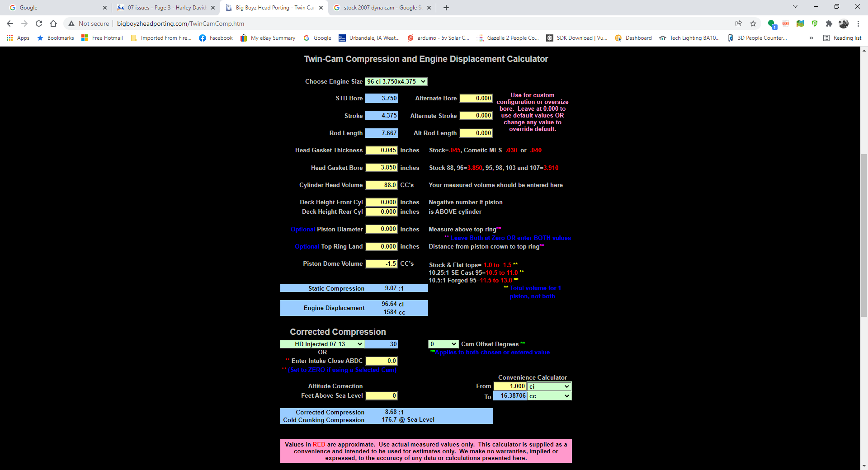The height and width of the screenshot is (470, 868).
Task: Open the Apps grid shortcut
Action: (x=18, y=38)
